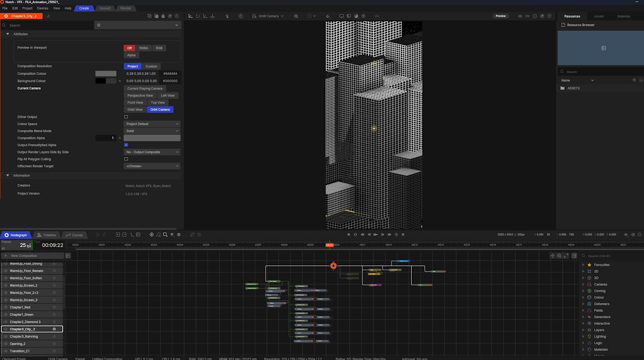This screenshot has height=360, width=644.
Task: Click the rotate tool icon in viewport toolbar
Action: click(x=198, y=16)
